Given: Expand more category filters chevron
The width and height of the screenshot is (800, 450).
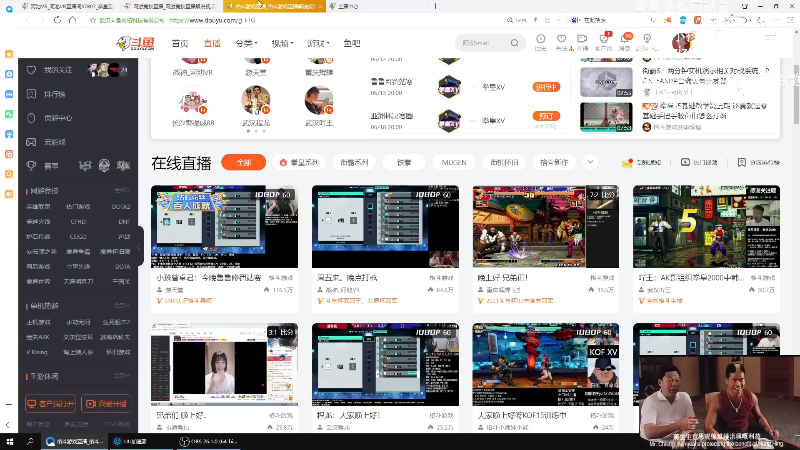Looking at the screenshot, I should tap(590, 162).
